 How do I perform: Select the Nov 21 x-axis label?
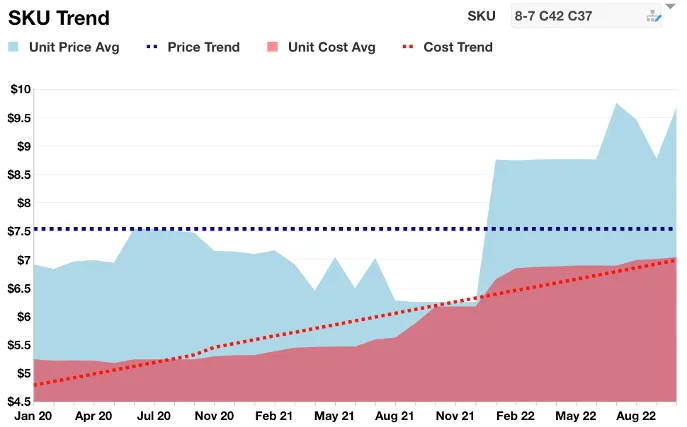pos(455,416)
